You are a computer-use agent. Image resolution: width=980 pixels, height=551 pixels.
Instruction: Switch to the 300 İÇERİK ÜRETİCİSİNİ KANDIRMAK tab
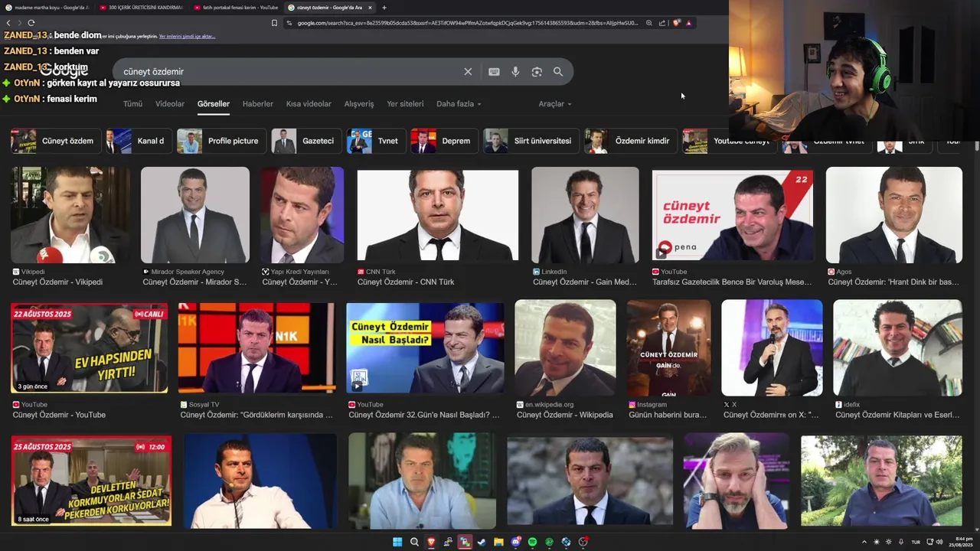point(141,8)
